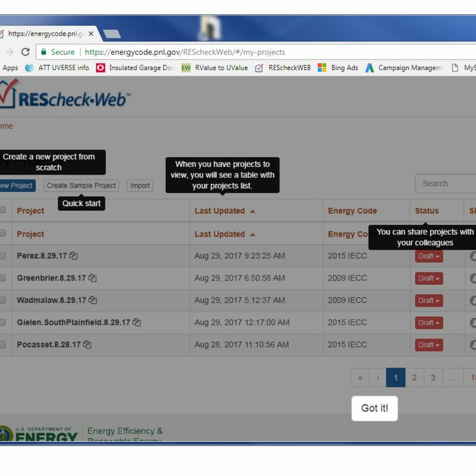Click the copy icon next to Perez.8.29.17

(73, 256)
